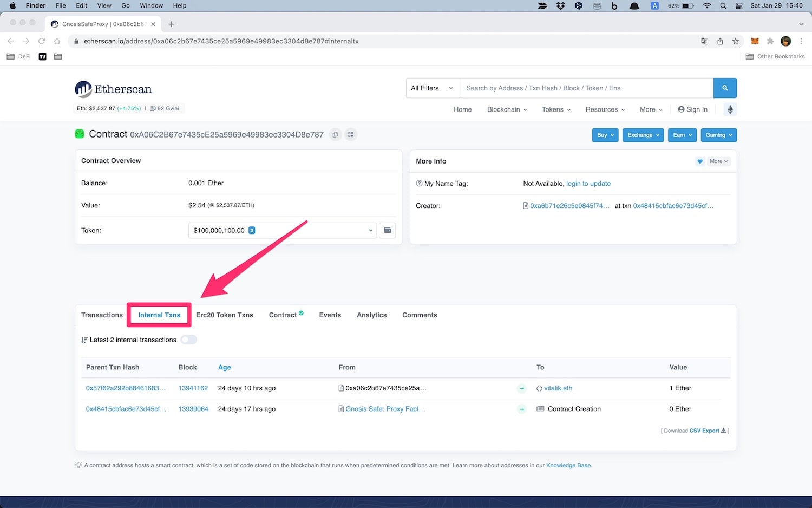Open the Knowledge Base link
Image resolution: width=812 pixels, height=508 pixels.
pos(568,465)
